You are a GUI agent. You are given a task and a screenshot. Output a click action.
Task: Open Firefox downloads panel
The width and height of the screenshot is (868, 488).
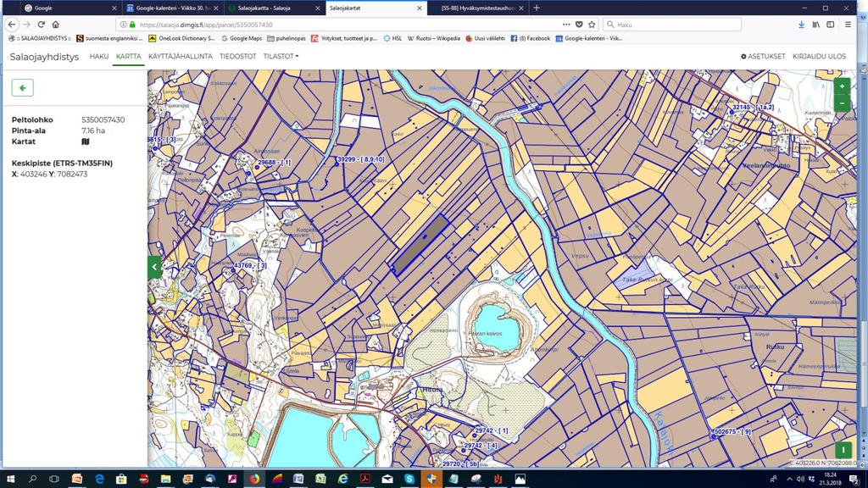pos(801,25)
